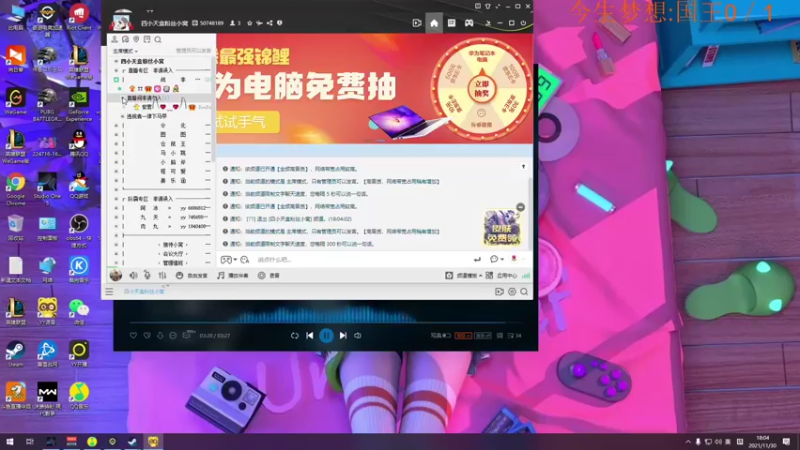
Task: Open hamburger menu in YY bottom bar
Action: (x=109, y=292)
